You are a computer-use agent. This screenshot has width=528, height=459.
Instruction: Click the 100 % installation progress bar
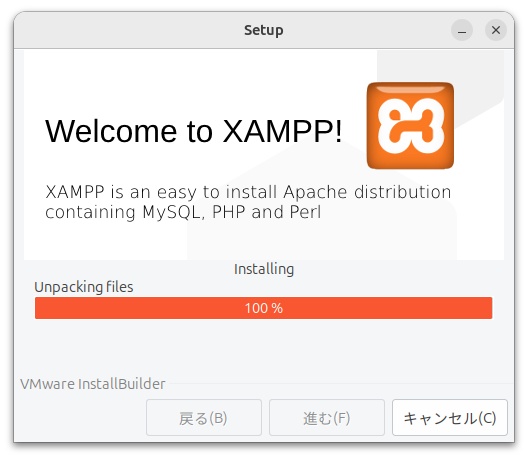point(264,308)
